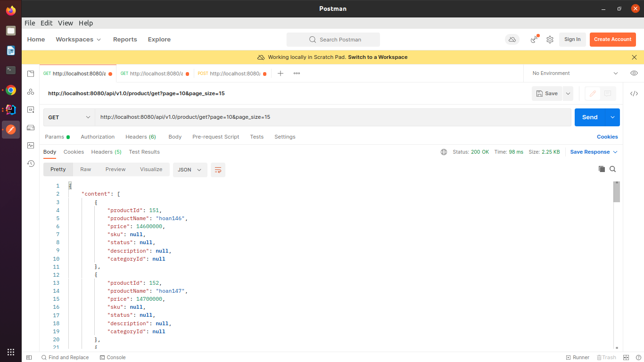This screenshot has height=362, width=644.
Task: Open the Monitors sidebar icon
Action: (x=31, y=145)
